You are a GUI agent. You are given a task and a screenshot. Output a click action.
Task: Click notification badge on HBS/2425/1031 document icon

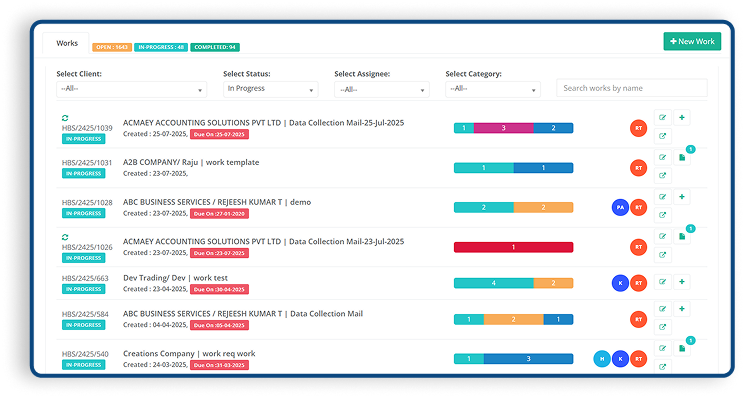[x=691, y=149]
